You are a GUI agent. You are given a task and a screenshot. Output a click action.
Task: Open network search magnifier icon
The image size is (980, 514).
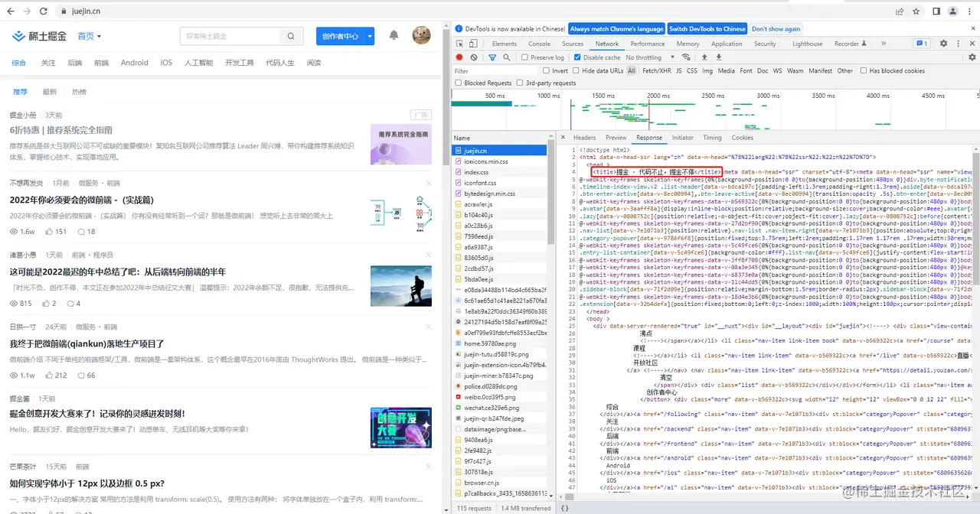coord(506,57)
